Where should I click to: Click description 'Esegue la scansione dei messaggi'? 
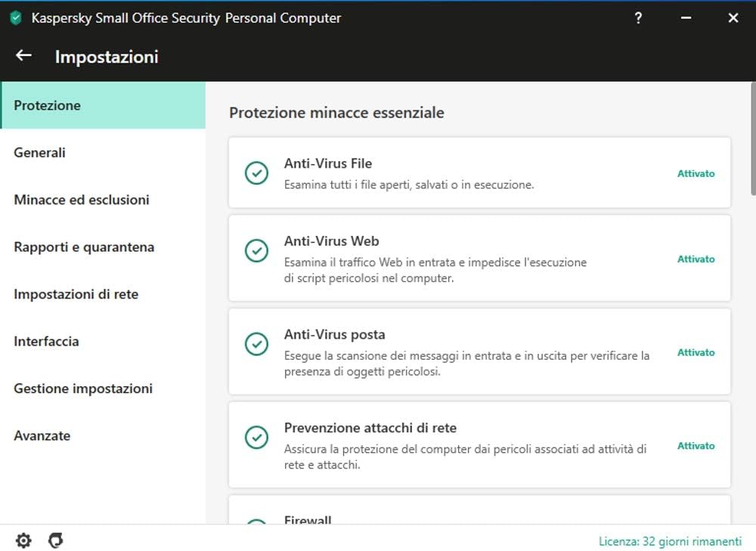coord(466,364)
